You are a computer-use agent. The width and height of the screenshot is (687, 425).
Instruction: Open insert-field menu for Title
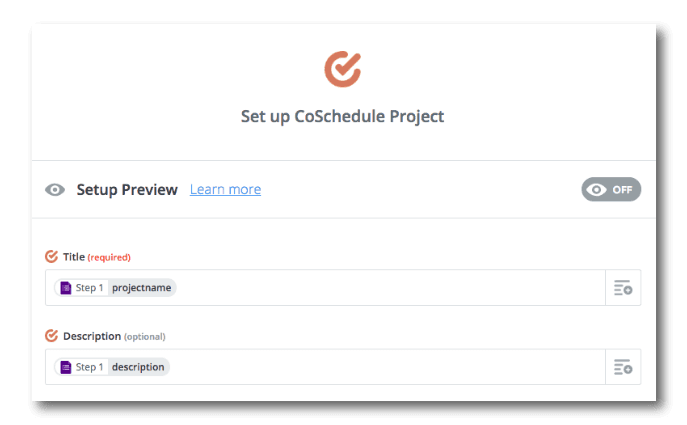[623, 288]
